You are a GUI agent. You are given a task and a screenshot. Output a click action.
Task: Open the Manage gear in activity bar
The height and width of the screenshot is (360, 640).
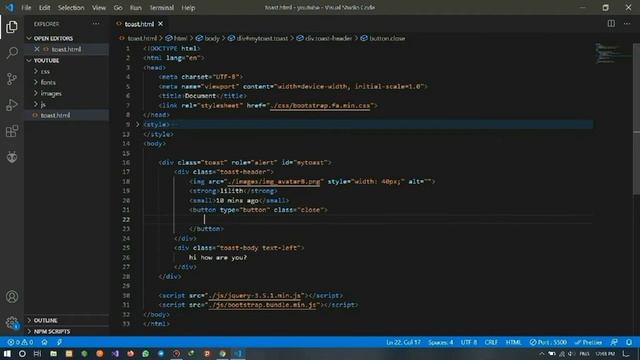click(x=12, y=323)
